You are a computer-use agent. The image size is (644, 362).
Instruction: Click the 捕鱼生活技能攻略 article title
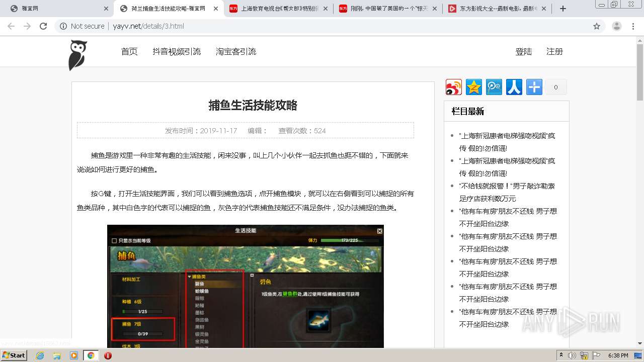pyautogui.click(x=253, y=105)
